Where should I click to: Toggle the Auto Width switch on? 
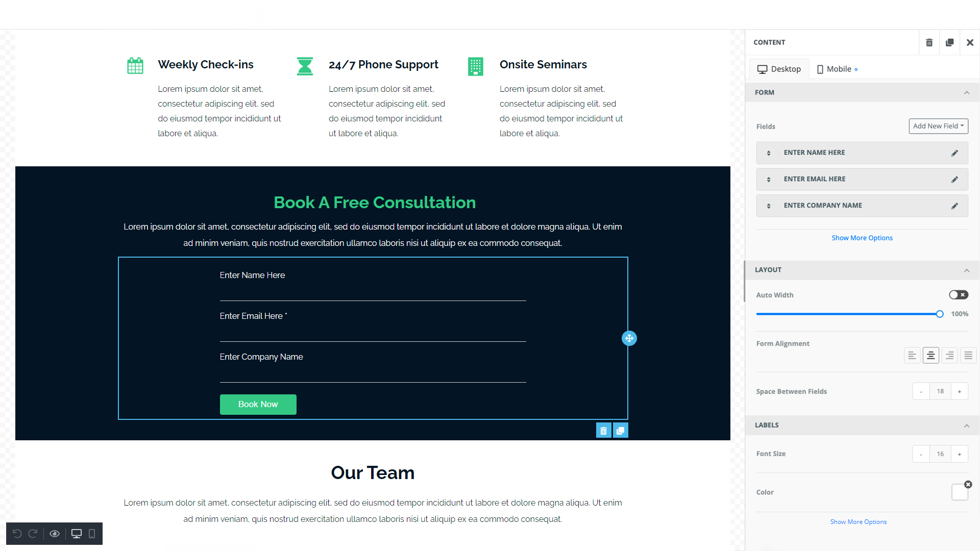tap(958, 295)
